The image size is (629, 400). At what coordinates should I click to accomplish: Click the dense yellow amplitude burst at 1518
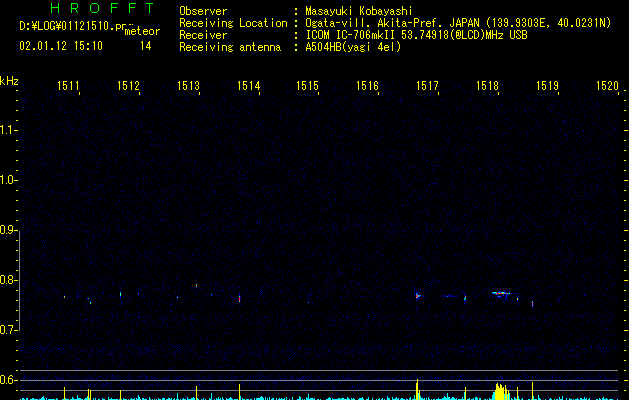(501, 392)
